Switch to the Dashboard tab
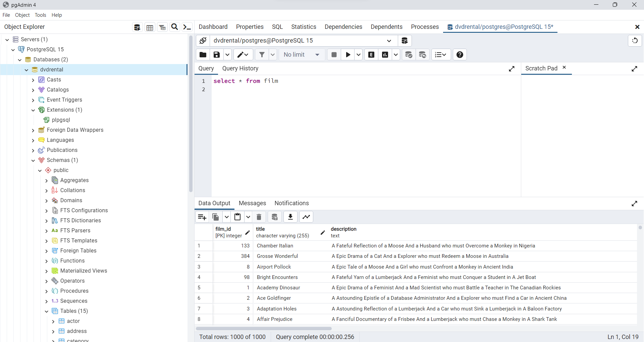 point(213,27)
